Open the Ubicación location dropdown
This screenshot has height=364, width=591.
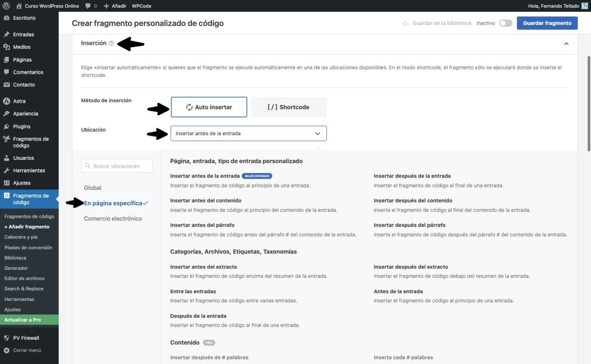[248, 133]
